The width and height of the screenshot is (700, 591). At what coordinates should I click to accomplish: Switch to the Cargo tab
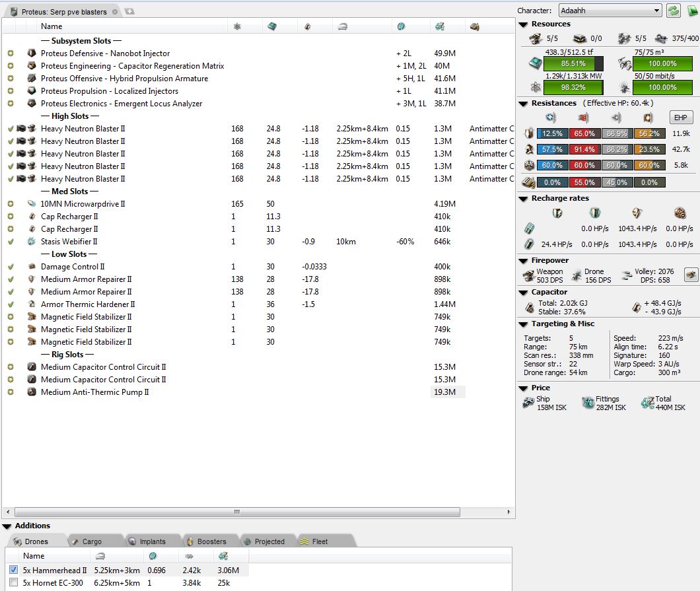point(92,541)
